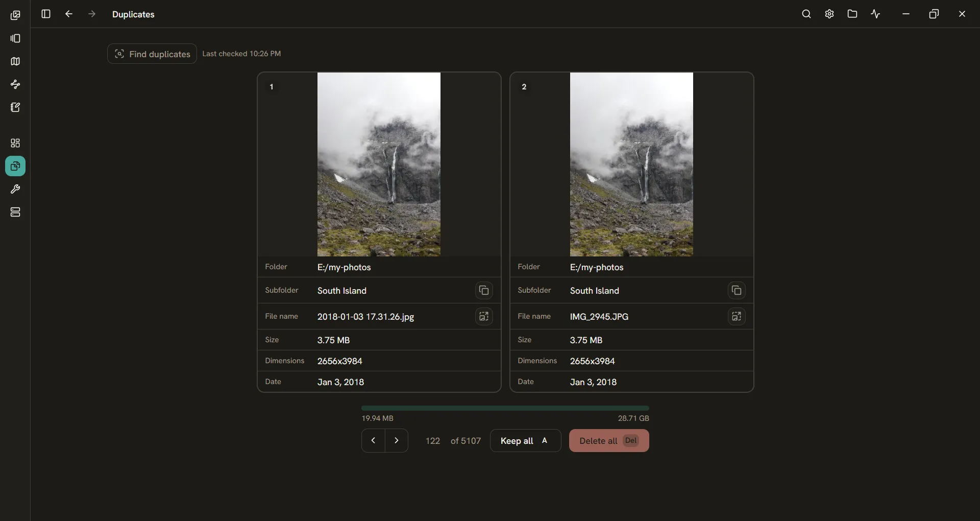Open the dashboard grid icon in sidebar
Viewport: 980px width, 521px height.
click(x=15, y=143)
